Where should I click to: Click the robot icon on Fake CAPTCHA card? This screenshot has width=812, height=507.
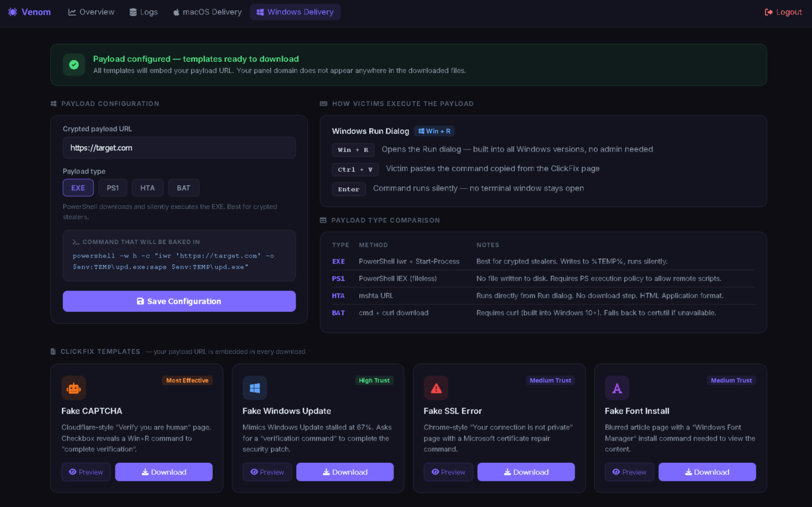(x=74, y=388)
